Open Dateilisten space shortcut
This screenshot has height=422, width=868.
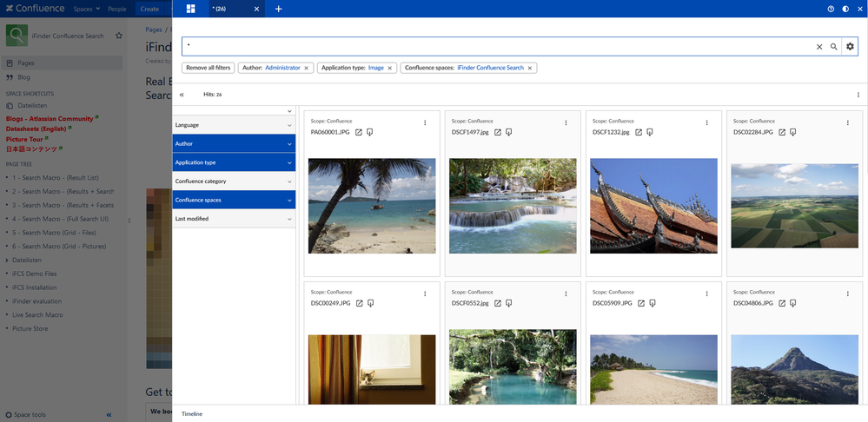click(32, 106)
